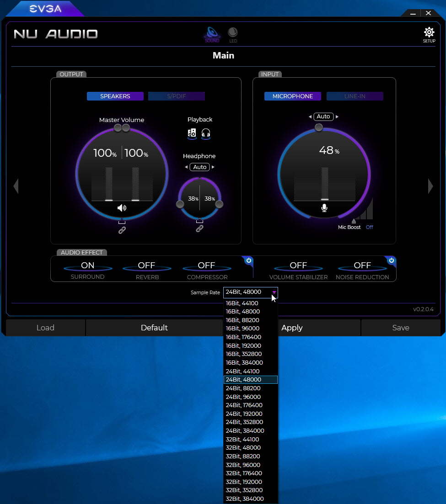Screen dimensions: 446x504
Task: Select 32Bit, 192000 in the list
Action: point(251,482)
